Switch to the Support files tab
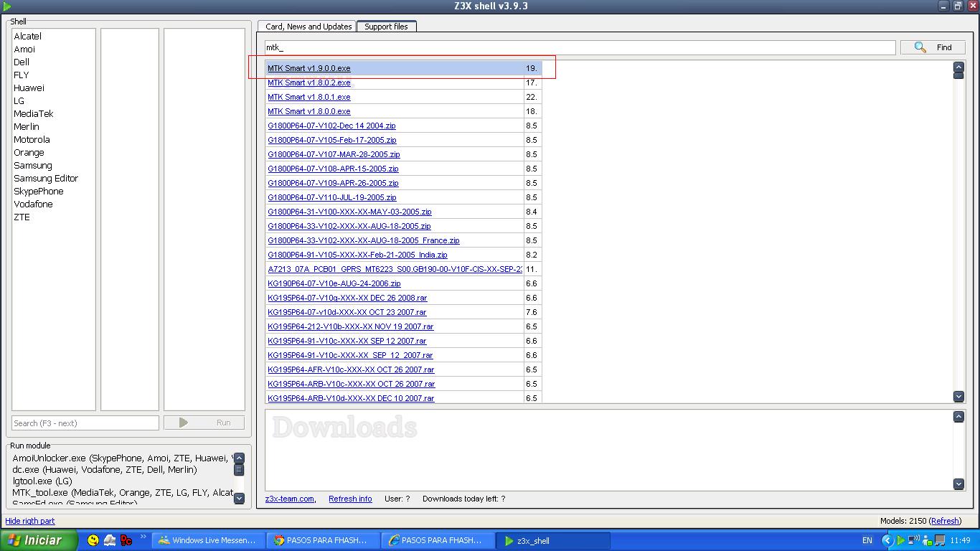This screenshot has width=980, height=551. pos(386,27)
